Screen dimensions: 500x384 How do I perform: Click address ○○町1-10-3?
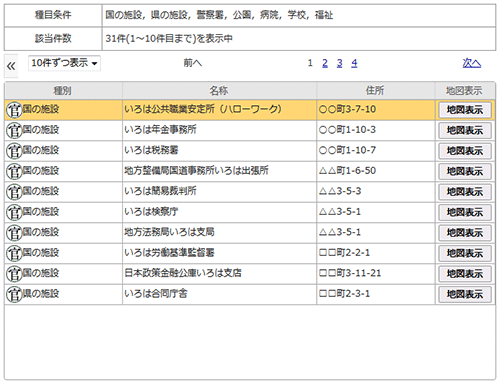click(347, 130)
